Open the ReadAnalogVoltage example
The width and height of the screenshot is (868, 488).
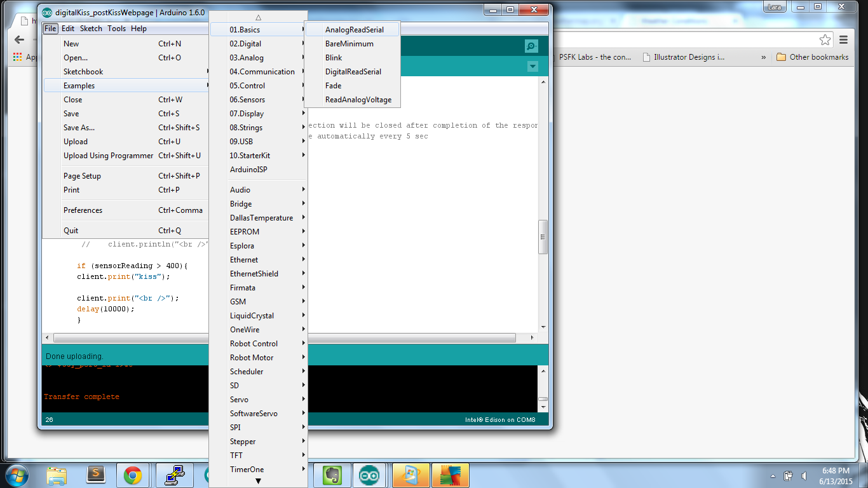pyautogui.click(x=353, y=100)
